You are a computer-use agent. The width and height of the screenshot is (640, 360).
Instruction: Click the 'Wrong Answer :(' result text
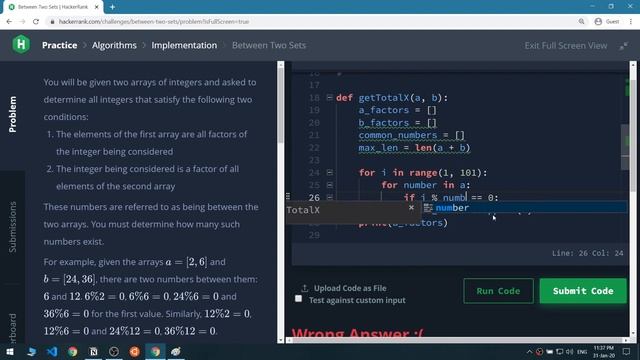[357, 333]
